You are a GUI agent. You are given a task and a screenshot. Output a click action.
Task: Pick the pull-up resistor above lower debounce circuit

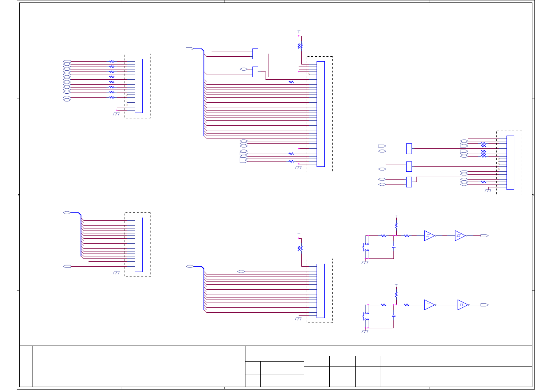tap(396, 295)
